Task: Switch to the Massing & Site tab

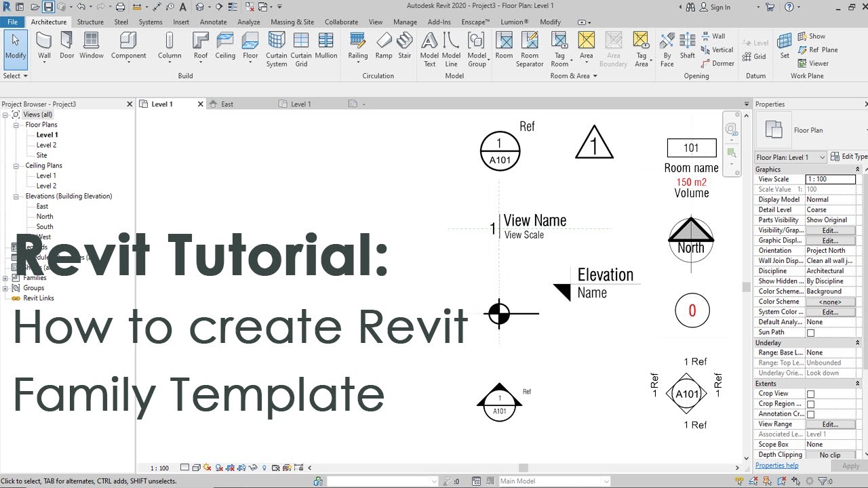Action: (292, 22)
